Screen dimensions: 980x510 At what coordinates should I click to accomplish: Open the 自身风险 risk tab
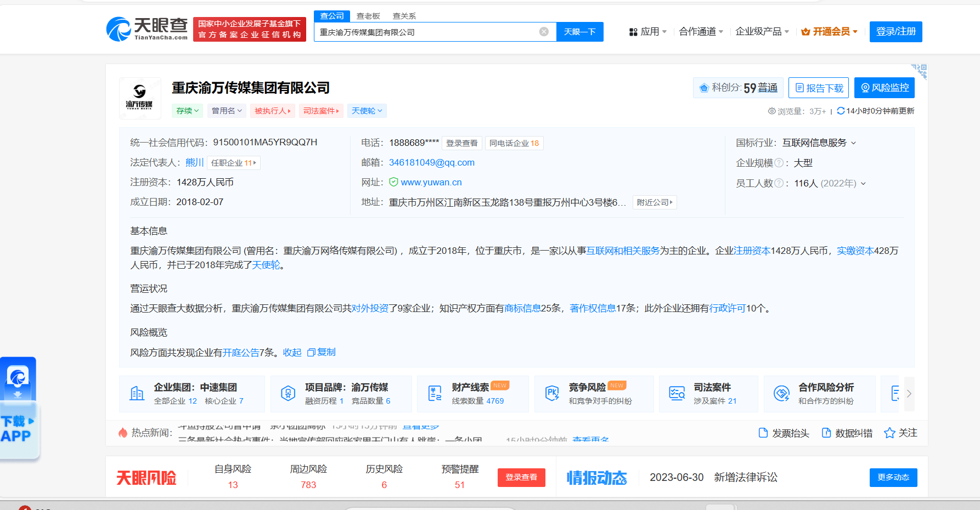click(233, 477)
